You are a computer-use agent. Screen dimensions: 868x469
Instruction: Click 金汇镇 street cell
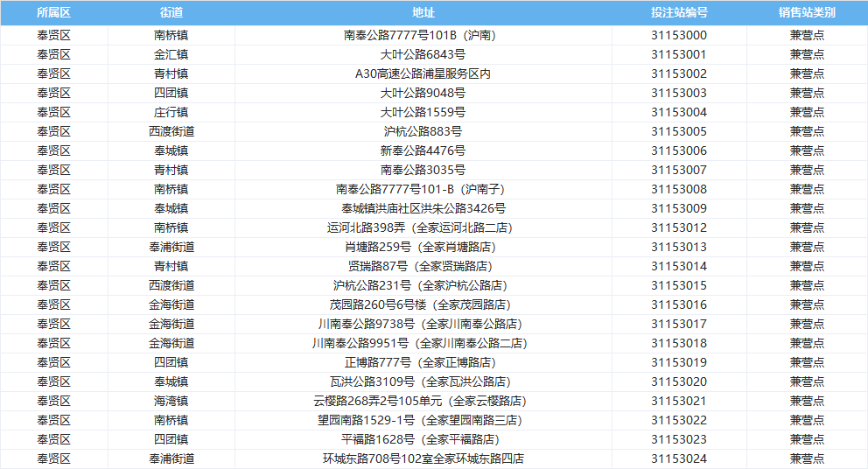(171, 55)
